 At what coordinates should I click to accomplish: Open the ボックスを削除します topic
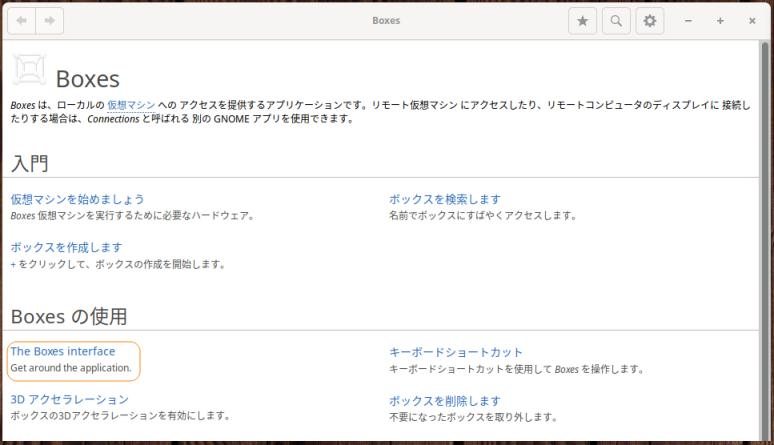click(x=445, y=401)
